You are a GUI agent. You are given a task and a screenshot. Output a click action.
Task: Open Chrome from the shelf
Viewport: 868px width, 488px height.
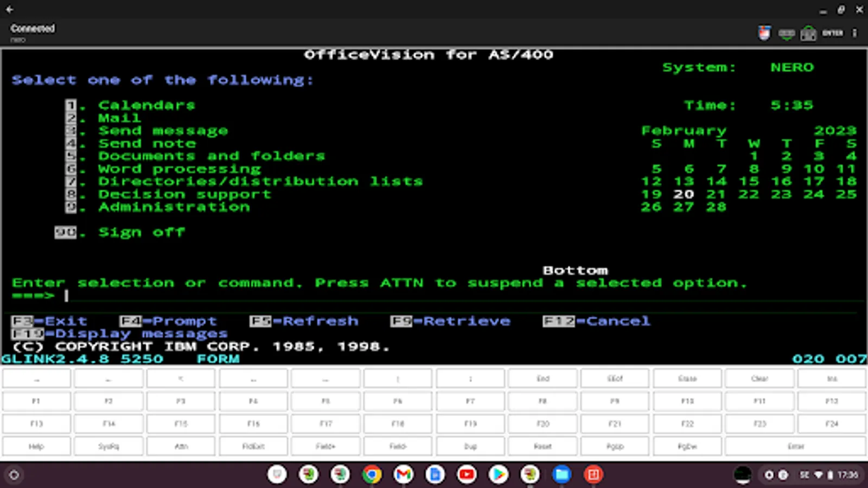[372, 475]
